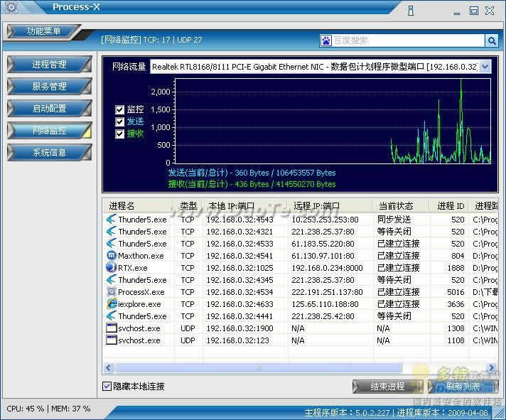This screenshot has height=420, width=506.
Task: Select remote address 222.191.251.137:80
Action: pos(327,292)
